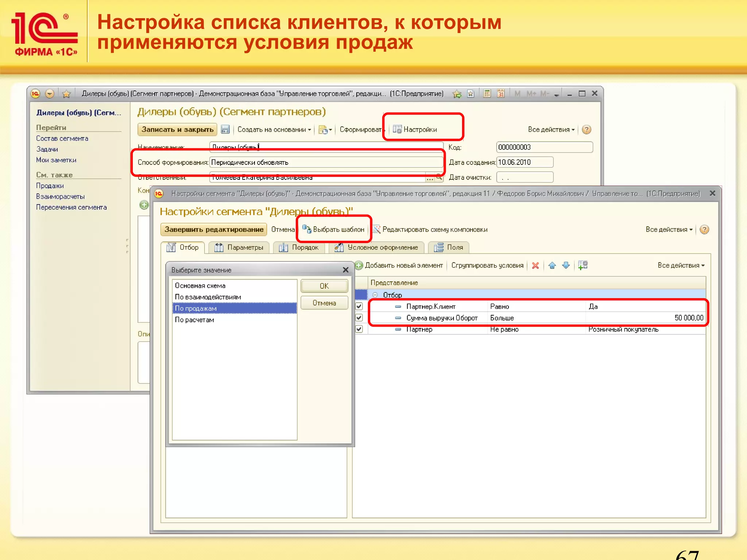The image size is (747, 560).
Task: Click the calculator icon in the title bar
Action: [487, 94]
